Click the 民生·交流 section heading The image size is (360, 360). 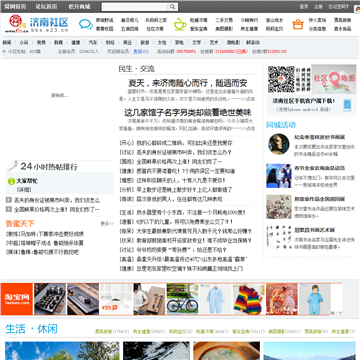(137, 69)
